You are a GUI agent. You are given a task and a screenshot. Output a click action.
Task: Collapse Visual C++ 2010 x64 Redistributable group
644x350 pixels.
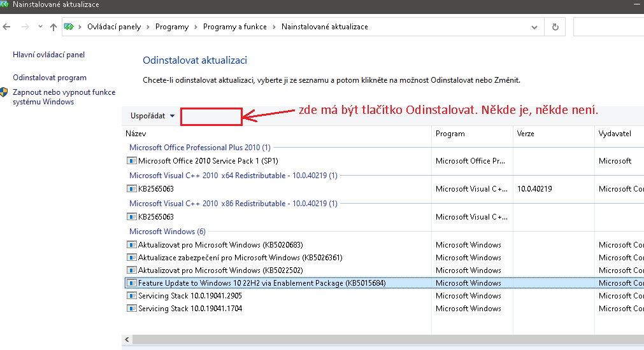point(233,175)
